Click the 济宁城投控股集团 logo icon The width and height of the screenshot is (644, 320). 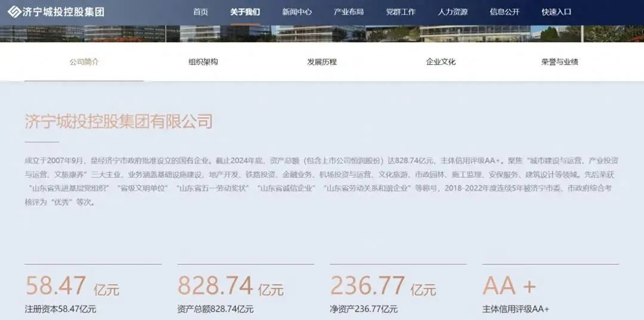[14, 11]
